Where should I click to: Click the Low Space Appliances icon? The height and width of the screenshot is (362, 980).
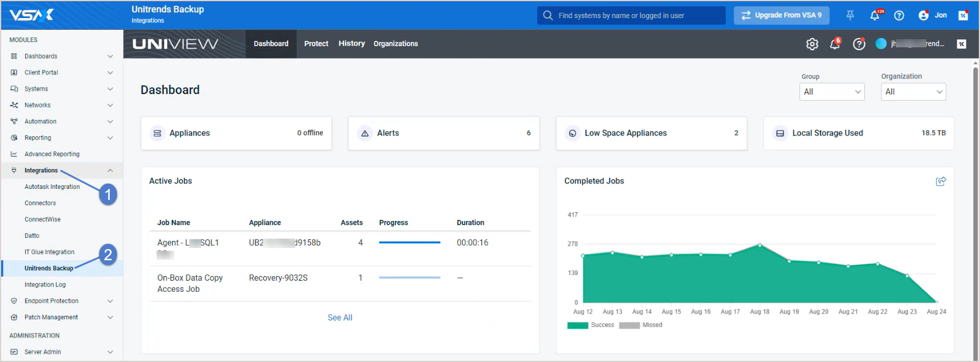(573, 133)
